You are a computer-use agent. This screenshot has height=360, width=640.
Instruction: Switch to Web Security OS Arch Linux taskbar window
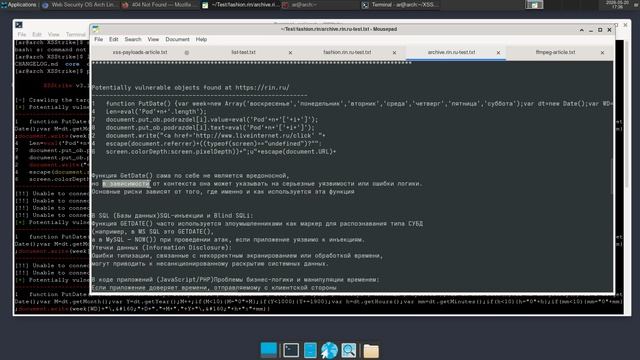click(x=78, y=5)
